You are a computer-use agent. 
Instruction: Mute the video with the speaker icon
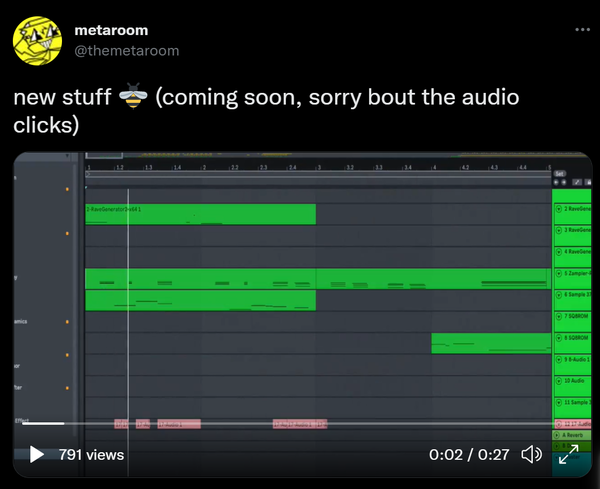pos(532,455)
